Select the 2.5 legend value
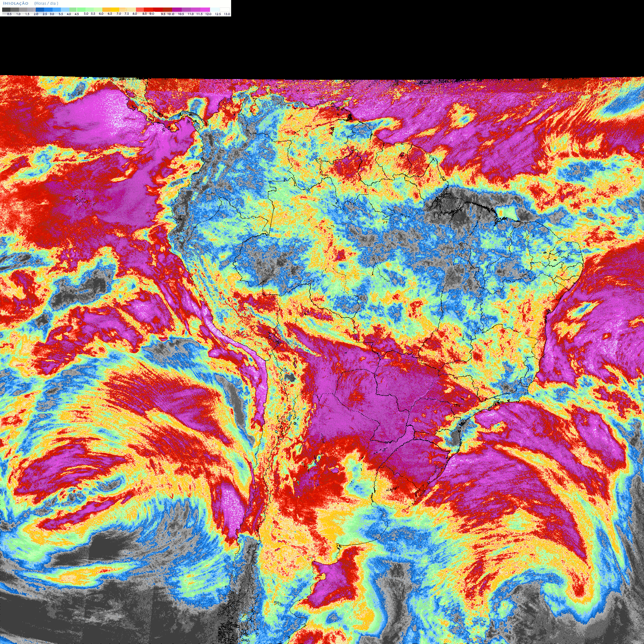 pyautogui.click(x=45, y=14)
